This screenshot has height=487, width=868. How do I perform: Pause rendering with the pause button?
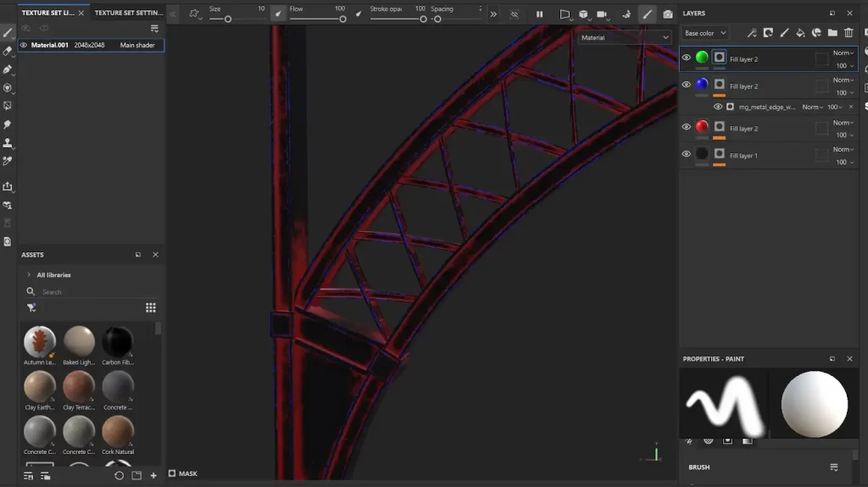539,14
